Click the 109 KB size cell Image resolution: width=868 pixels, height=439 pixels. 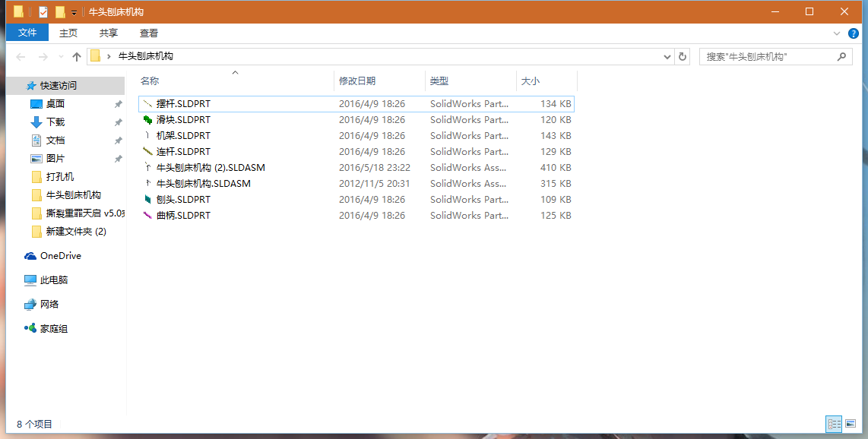point(556,200)
